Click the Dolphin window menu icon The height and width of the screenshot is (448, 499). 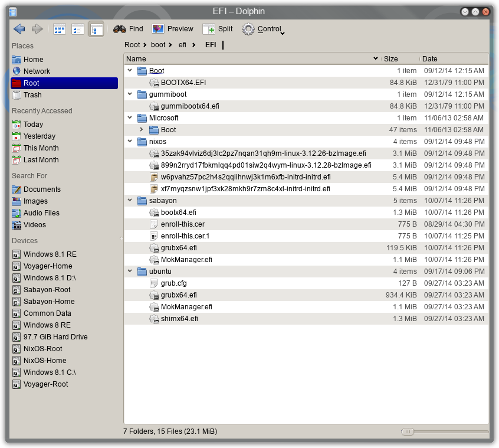pos(13,12)
